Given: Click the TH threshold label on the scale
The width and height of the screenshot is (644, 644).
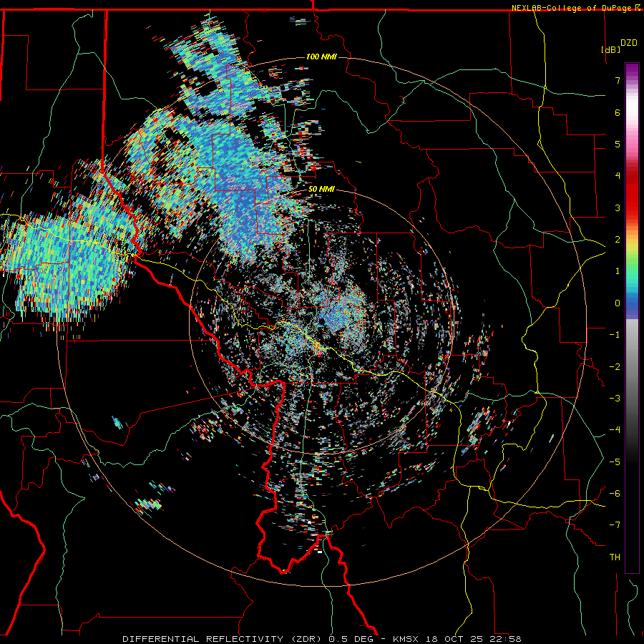Looking at the screenshot, I should point(615,557).
